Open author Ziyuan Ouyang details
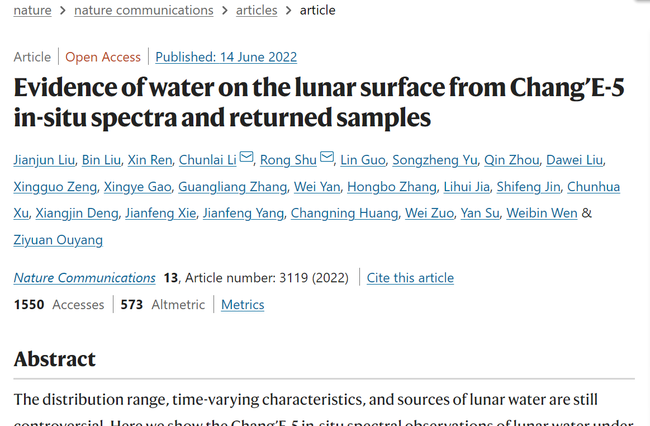 (x=58, y=240)
